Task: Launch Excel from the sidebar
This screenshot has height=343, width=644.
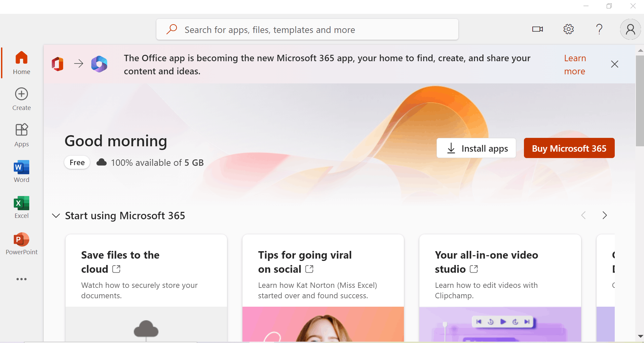Action: (22, 207)
